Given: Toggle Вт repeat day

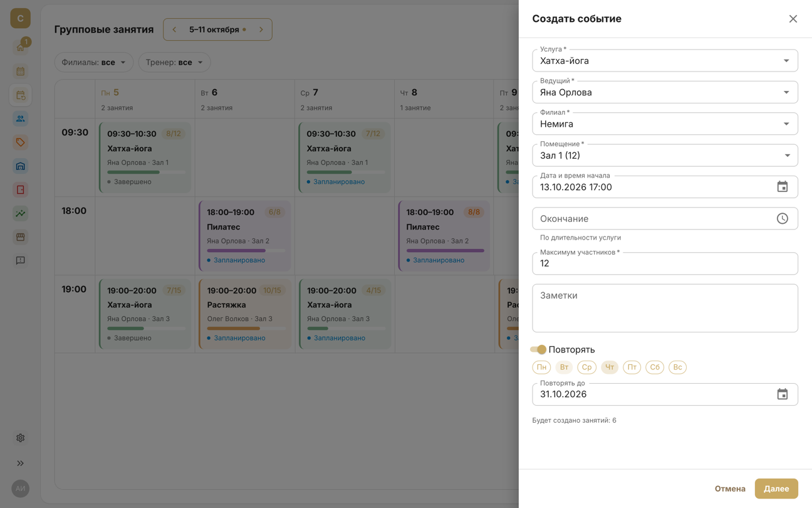Looking at the screenshot, I should tap(564, 368).
